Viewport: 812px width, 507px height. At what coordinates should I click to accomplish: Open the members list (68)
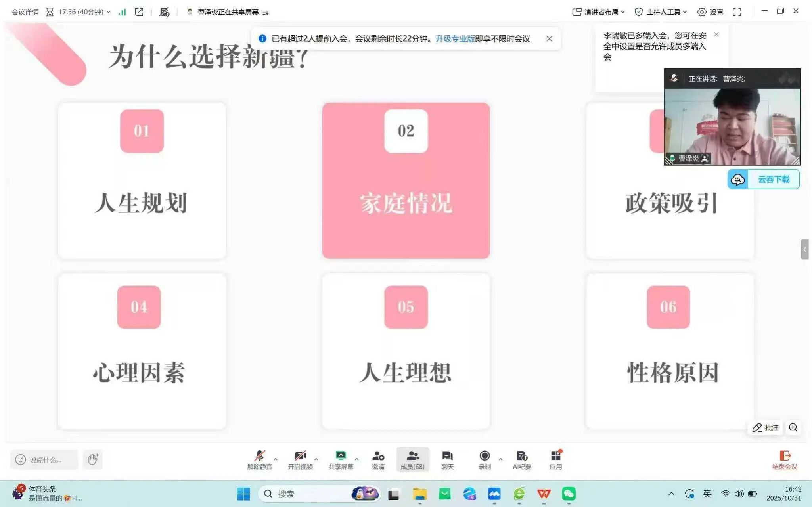click(x=412, y=459)
